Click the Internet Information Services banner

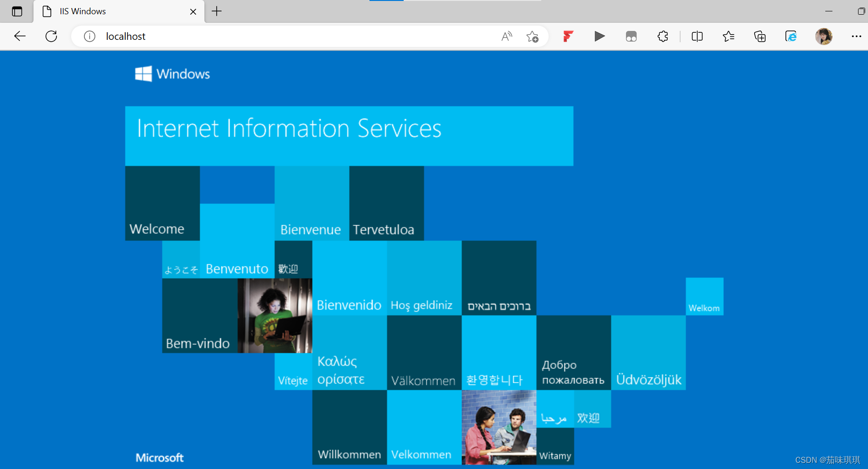(x=349, y=136)
